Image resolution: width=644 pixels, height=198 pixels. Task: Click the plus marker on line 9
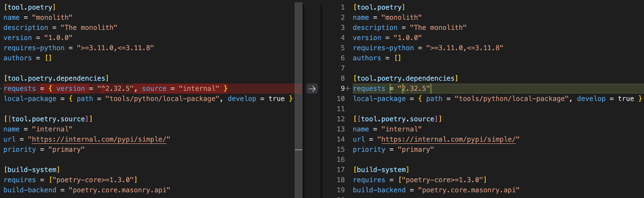[x=348, y=89]
